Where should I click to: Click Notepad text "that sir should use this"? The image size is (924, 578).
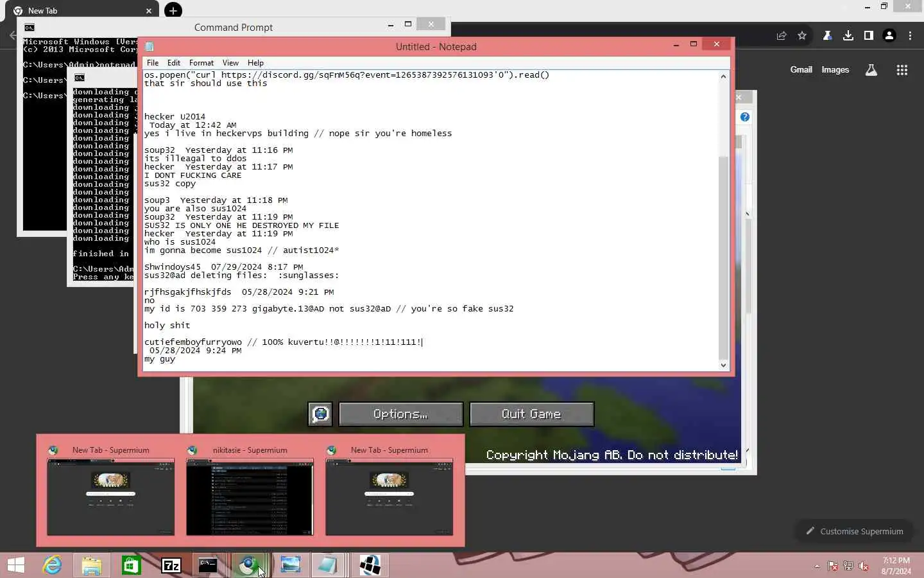click(x=205, y=83)
